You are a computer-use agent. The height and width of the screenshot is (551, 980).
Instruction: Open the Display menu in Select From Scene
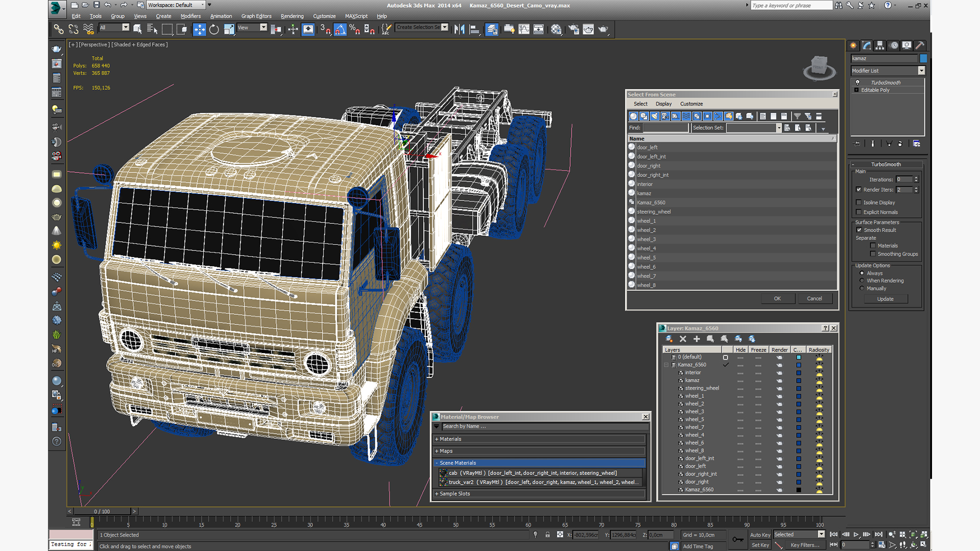click(664, 104)
